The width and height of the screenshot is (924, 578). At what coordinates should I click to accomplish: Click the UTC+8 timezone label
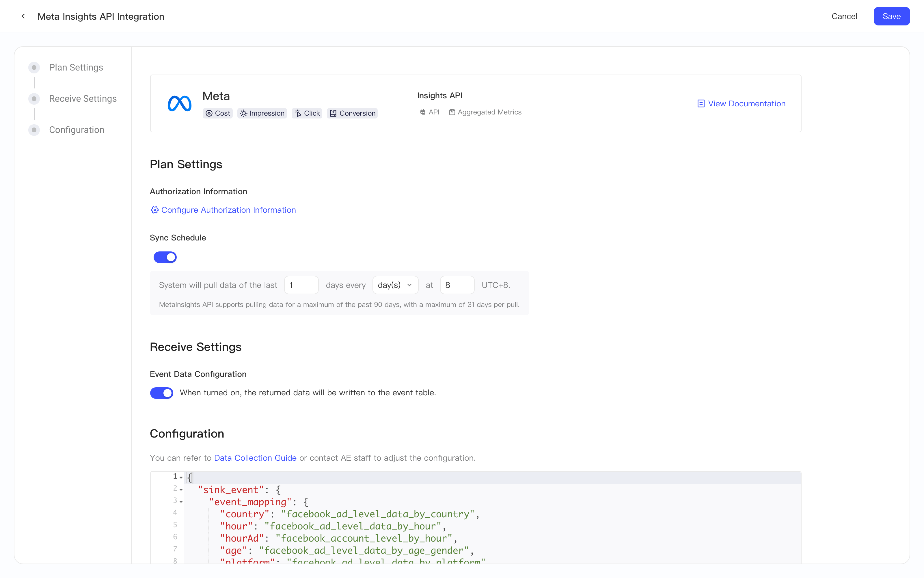point(495,285)
